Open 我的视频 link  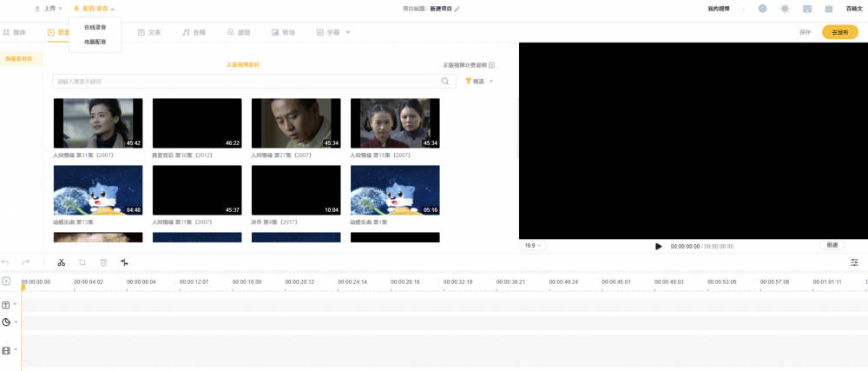(719, 9)
